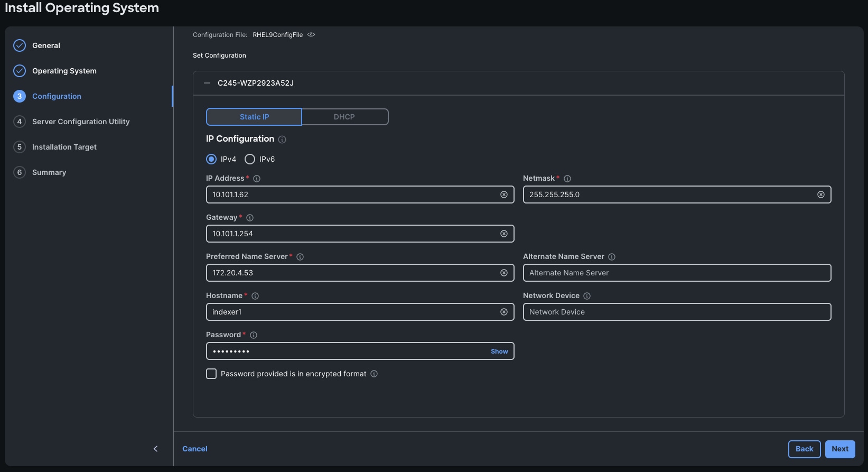Click the Back button
The height and width of the screenshot is (472, 868).
click(x=805, y=449)
